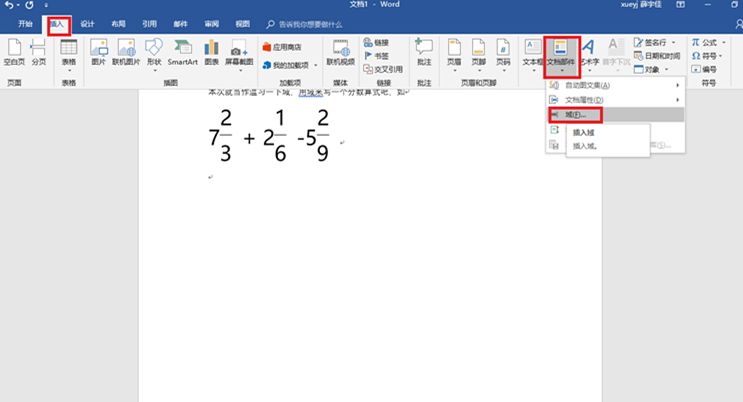Switch to the Design (设计) tab
This screenshot has height=402, width=743.
pyautogui.click(x=87, y=24)
